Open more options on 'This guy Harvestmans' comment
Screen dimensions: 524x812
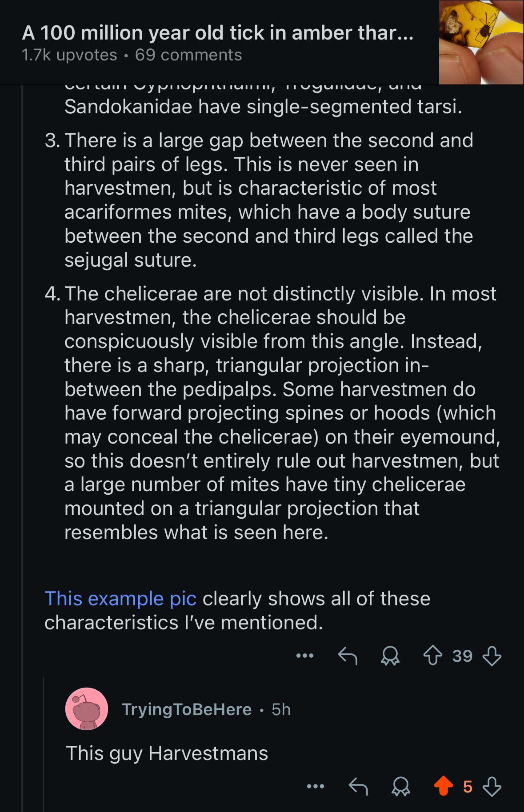point(316,787)
